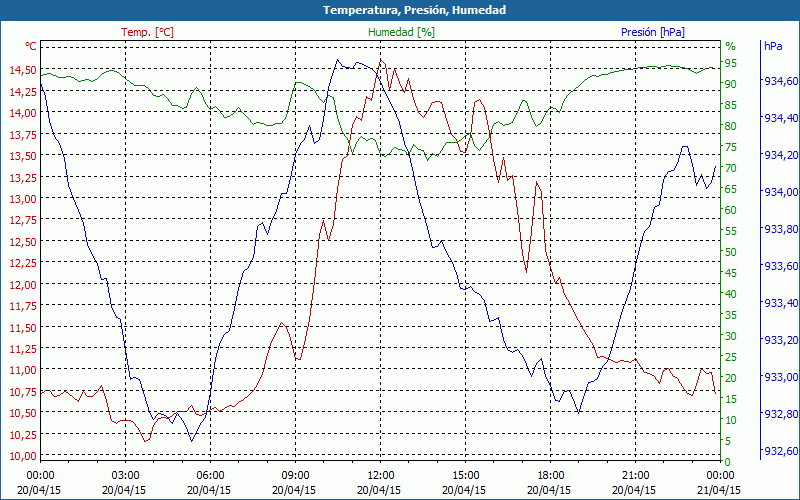The image size is (800, 500).
Task: Click the '95' humidity axis value
Action: [x=731, y=63]
